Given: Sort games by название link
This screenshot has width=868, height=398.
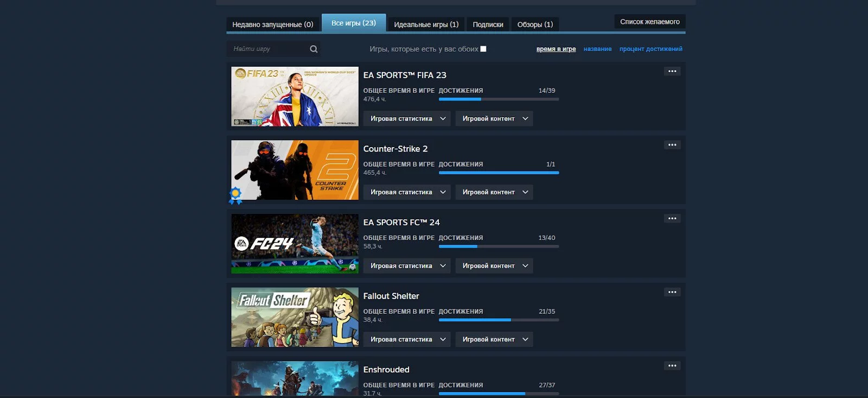Looking at the screenshot, I should tap(597, 49).
